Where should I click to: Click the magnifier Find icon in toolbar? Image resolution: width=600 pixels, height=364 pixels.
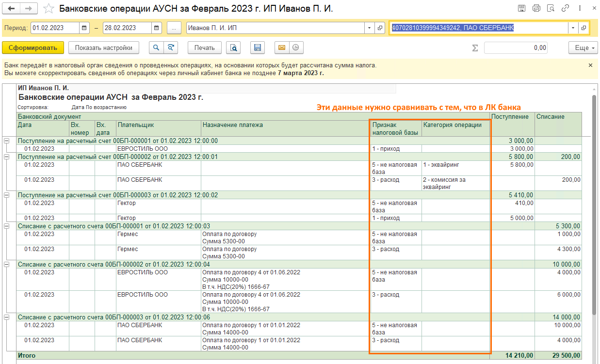click(156, 47)
